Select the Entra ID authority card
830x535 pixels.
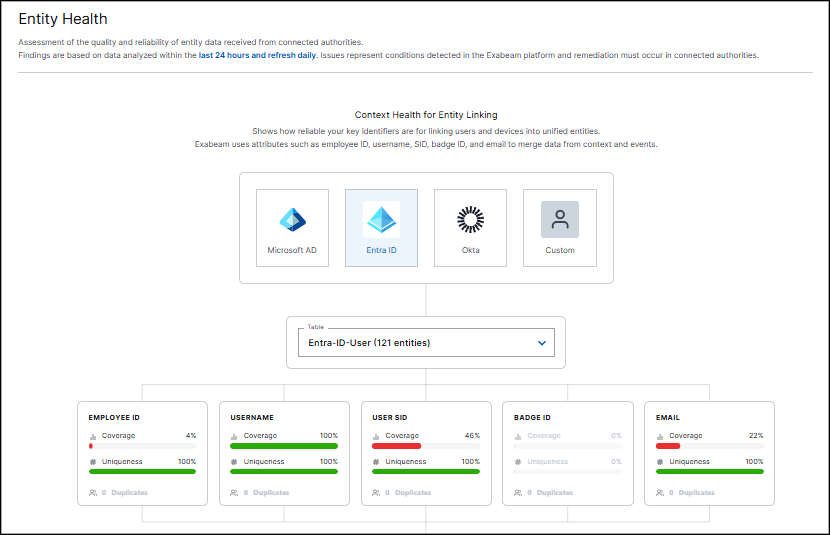point(381,228)
